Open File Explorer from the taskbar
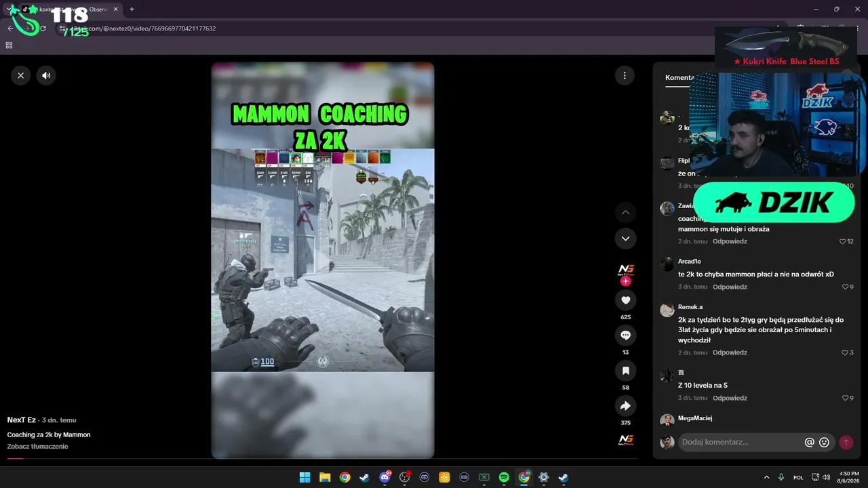868x488 pixels. 325,477
